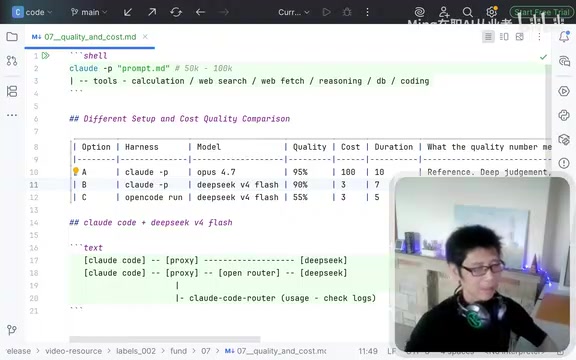Click 'claude-code-router (usage - check logs)' text

click(x=282, y=298)
